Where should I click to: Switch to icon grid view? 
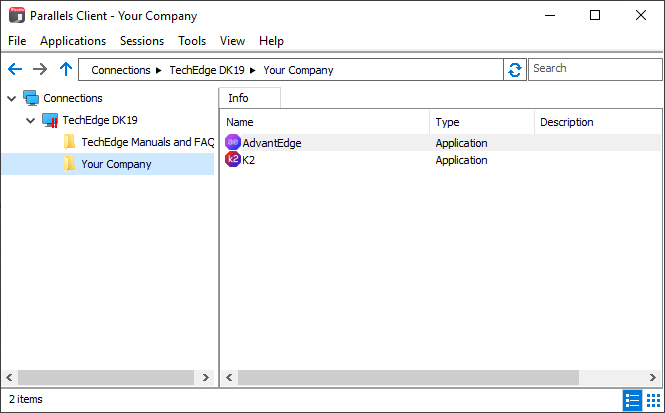coord(653,400)
